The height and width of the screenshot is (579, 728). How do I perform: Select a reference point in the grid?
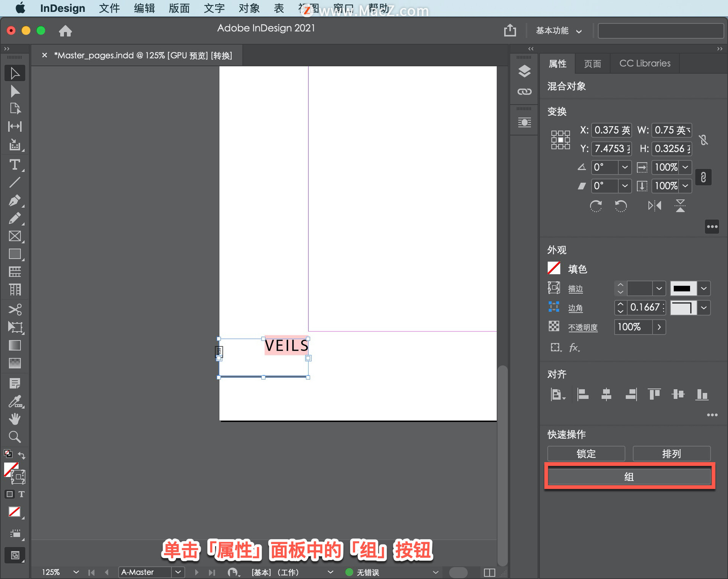point(560,140)
